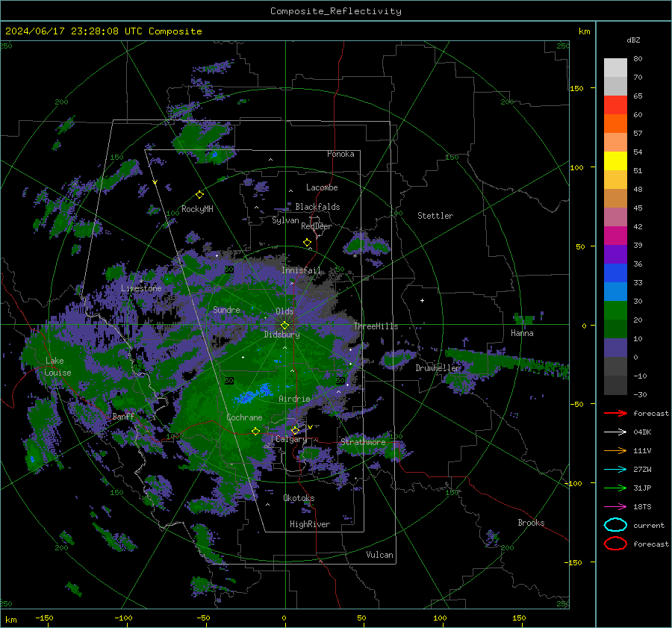Click the -150 tick on bottom axis
Viewport: 672px width, 628px height.
44,618
